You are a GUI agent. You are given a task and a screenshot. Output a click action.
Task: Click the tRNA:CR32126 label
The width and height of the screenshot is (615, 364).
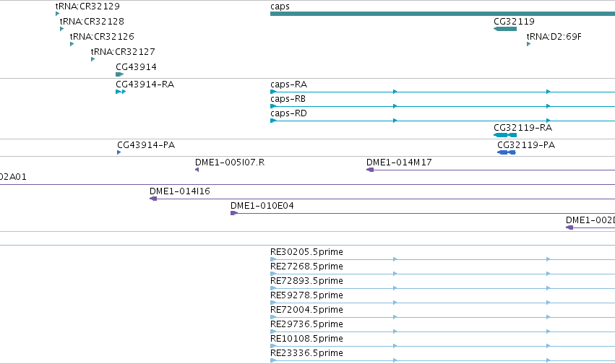(x=102, y=36)
